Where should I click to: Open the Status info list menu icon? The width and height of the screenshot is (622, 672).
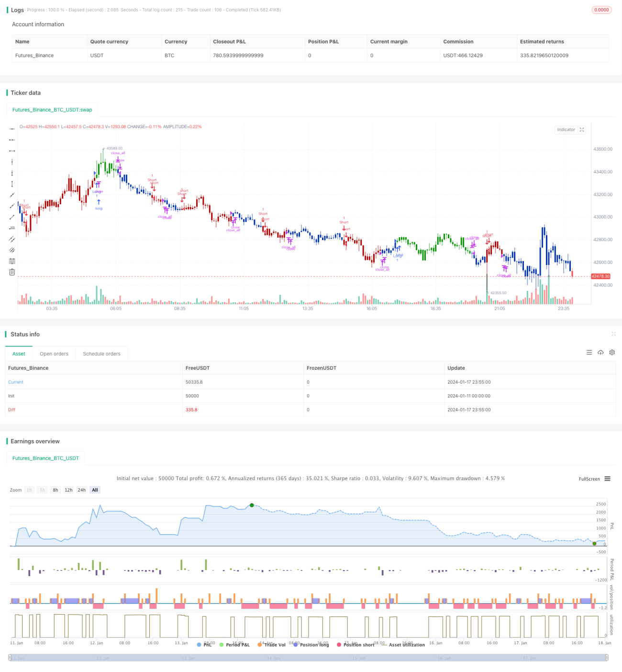coord(589,353)
